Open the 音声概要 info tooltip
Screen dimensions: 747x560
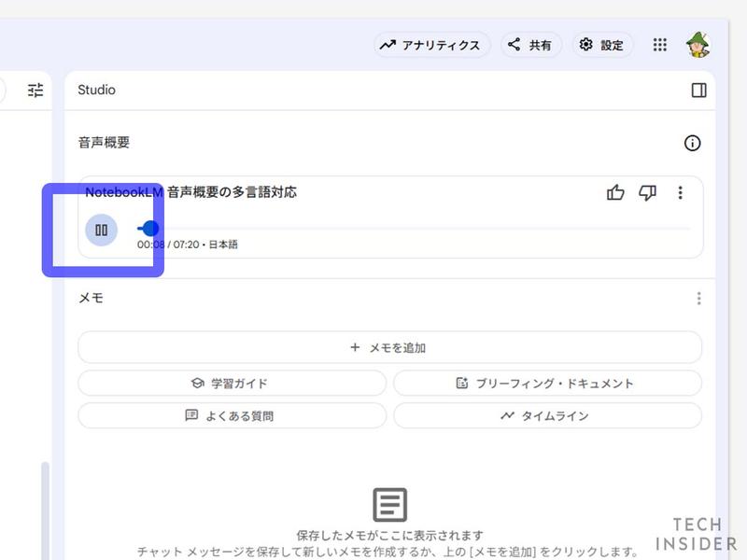[692, 143]
